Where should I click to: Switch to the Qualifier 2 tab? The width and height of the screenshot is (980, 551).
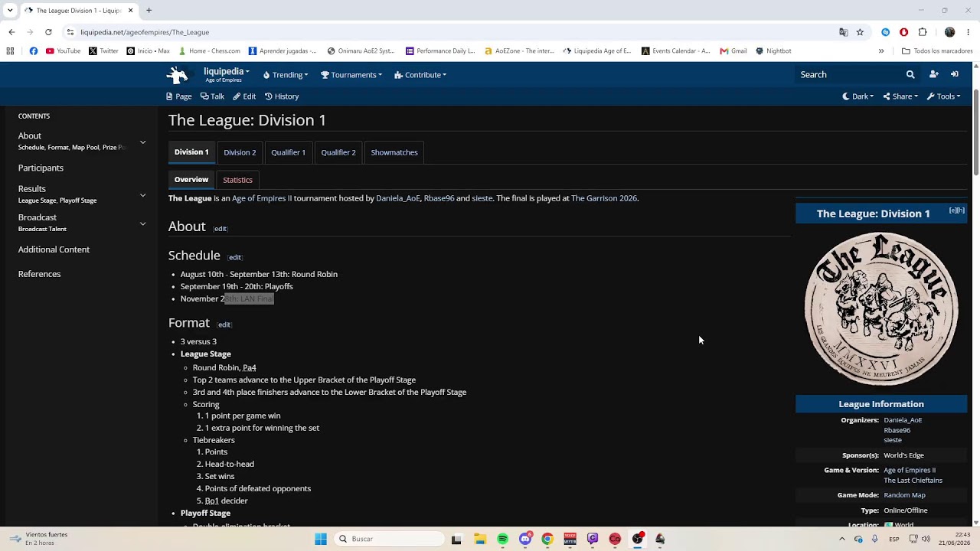coord(338,152)
